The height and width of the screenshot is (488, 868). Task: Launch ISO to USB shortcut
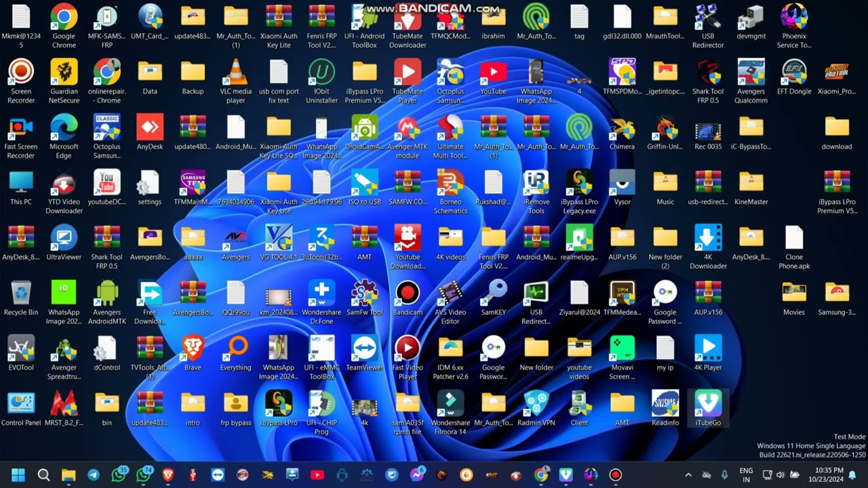point(365,188)
